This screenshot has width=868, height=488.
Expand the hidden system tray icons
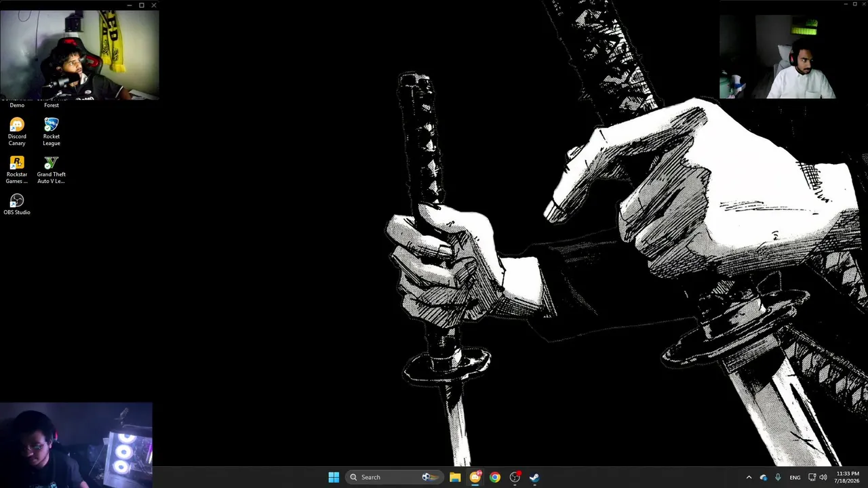pos(749,477)
